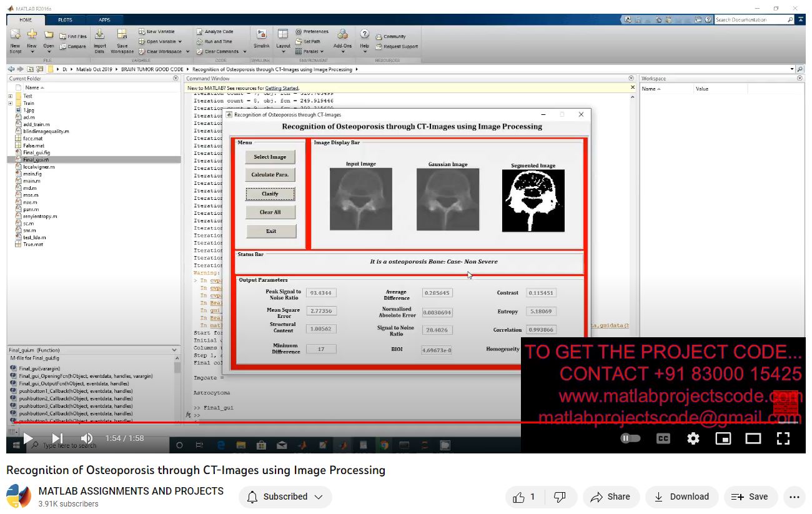Viewport: 812px width, 514px height.
Task: Switch to the PLOTS tab
Action: (x=65, y=20)
